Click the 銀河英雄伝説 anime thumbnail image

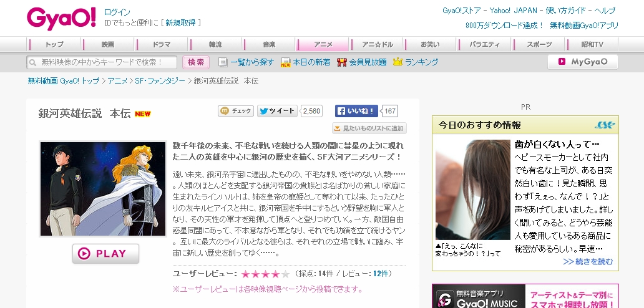pyautogui.click(x=103, y=189)
